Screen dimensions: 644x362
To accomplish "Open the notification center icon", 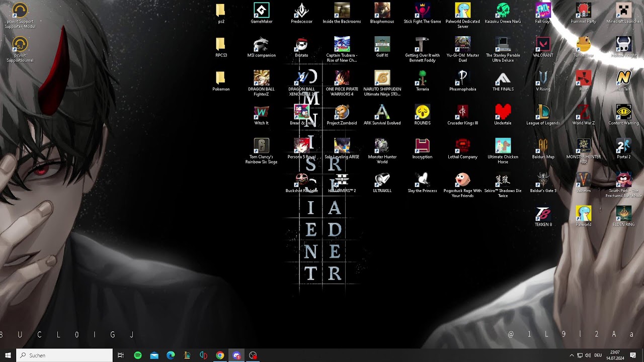I will tap(633, 355).
